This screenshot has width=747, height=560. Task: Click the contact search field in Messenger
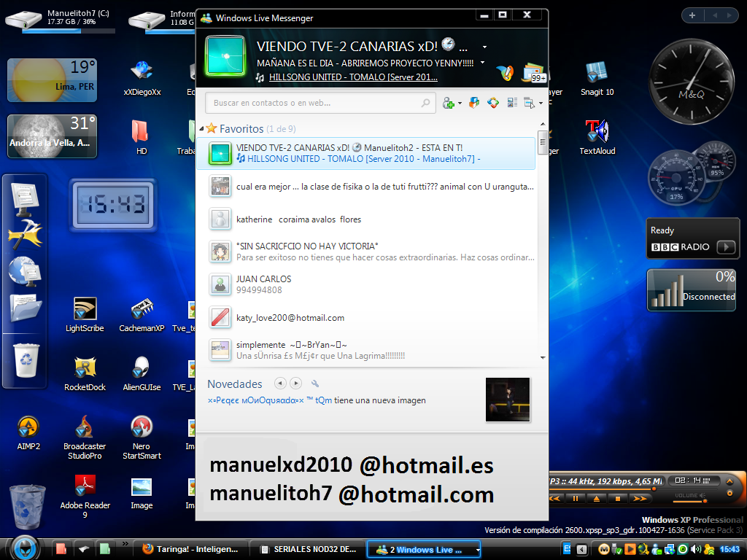point(320,103)
